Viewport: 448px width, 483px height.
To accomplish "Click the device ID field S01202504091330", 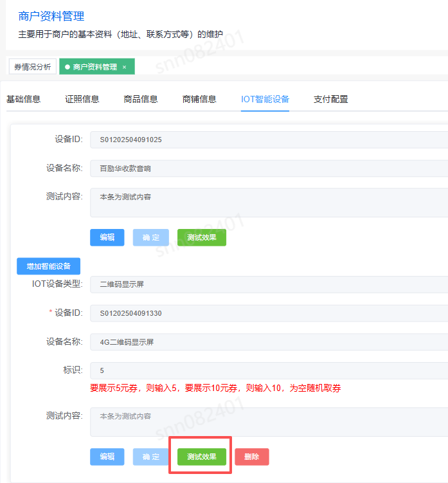I will pos(269,313).
